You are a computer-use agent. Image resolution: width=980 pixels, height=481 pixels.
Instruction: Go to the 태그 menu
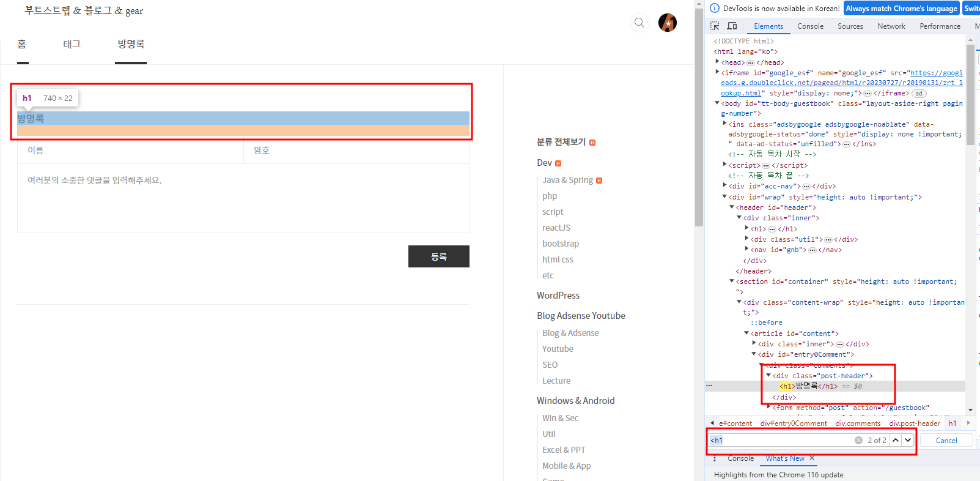(x=72, y=44)
